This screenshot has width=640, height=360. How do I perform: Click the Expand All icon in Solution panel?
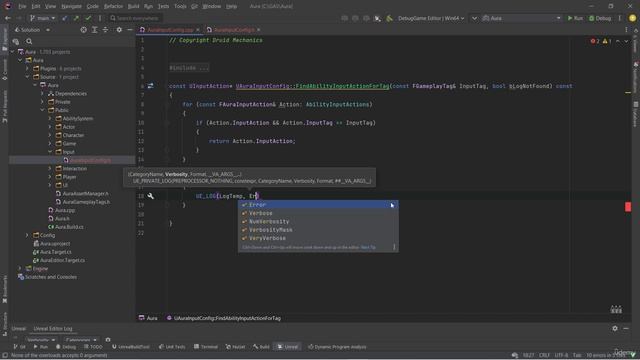pos(94,30)
